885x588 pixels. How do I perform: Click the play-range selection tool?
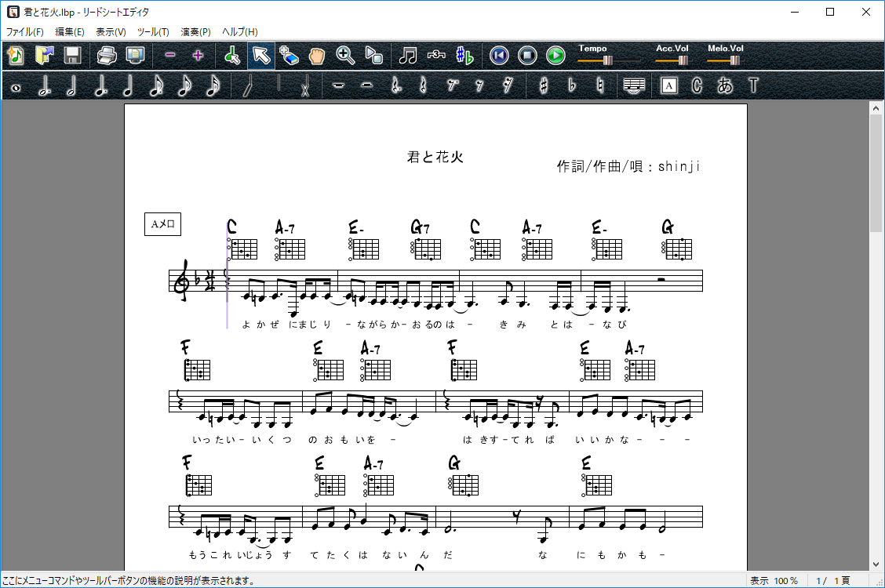(x=373, y=55)
